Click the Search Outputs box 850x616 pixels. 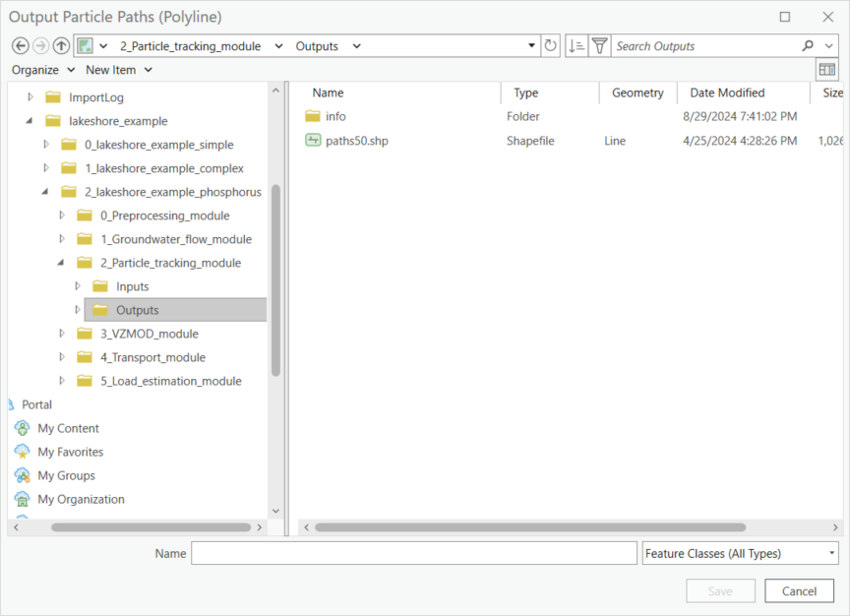pyautogui.click(x=705, y=46)
